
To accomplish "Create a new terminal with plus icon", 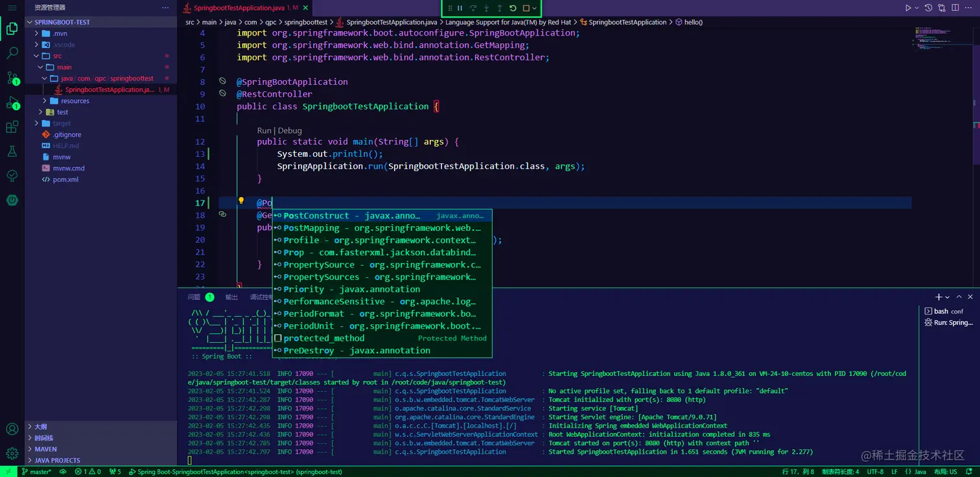I will [x=939, y=297].
